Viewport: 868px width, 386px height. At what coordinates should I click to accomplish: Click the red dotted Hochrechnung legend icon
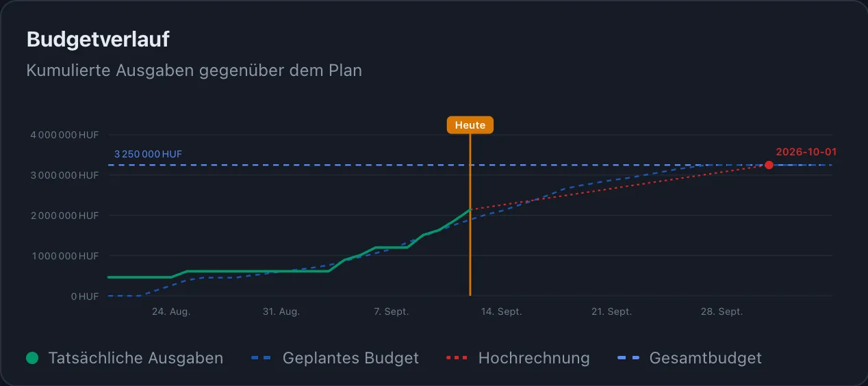(457, 358)
